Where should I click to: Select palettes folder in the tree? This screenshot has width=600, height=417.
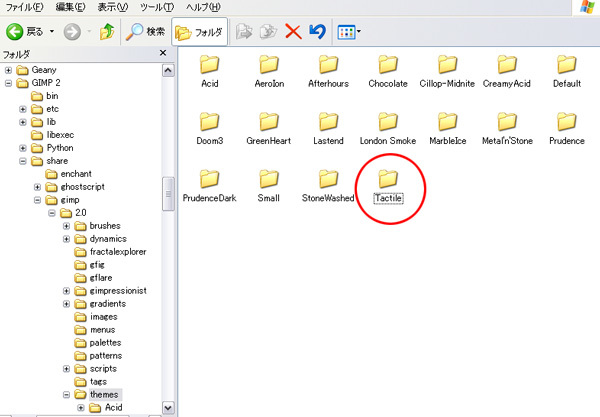click(105, 343)
